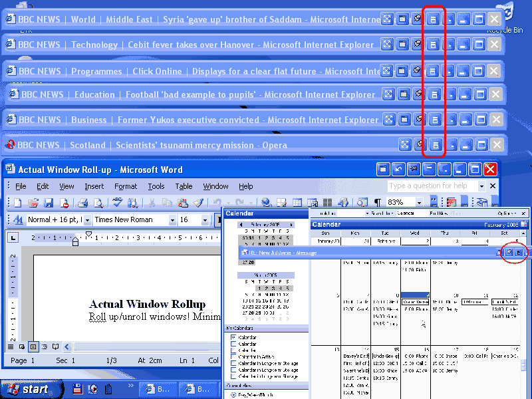Image resolution: width=532 pixels, height=399 pixels.
Task: Click the Styles and Formatting AA icon
Action: [x=18, y=220]
